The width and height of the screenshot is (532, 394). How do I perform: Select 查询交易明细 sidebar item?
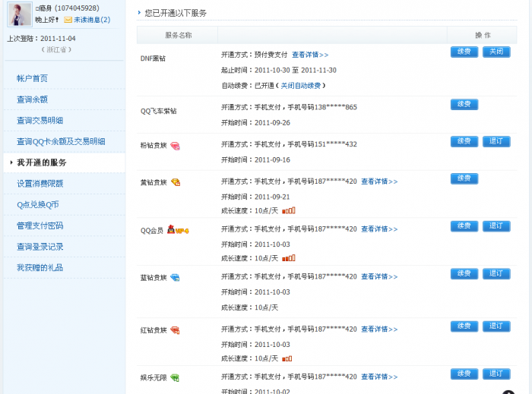pos(40,121)
